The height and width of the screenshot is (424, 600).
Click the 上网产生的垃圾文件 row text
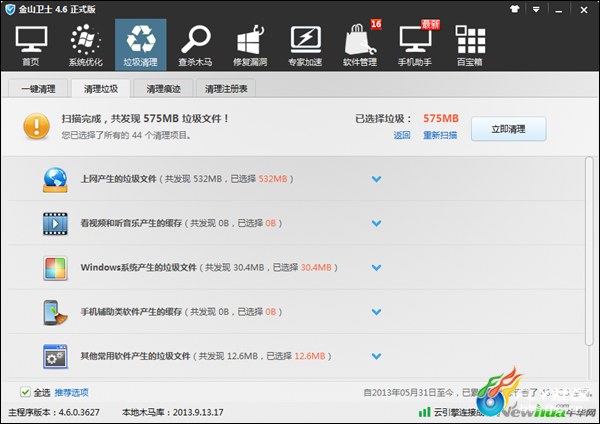pos(187,179)
